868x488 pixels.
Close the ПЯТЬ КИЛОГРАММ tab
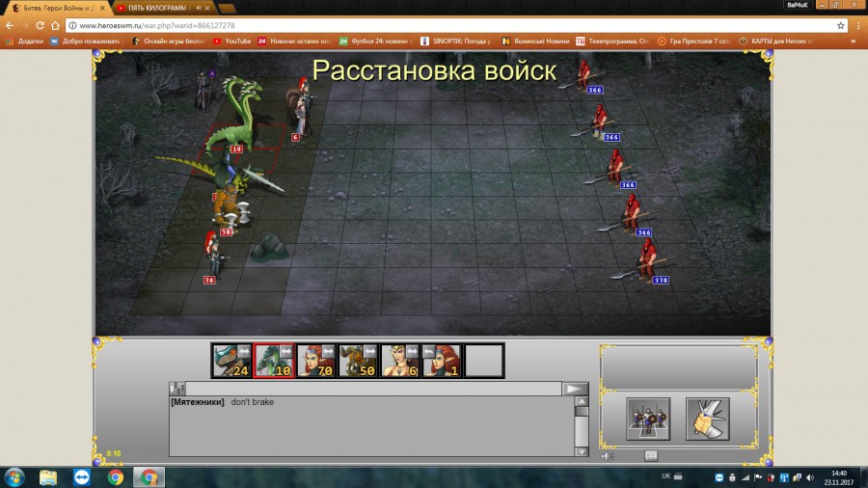pos(207,8)
